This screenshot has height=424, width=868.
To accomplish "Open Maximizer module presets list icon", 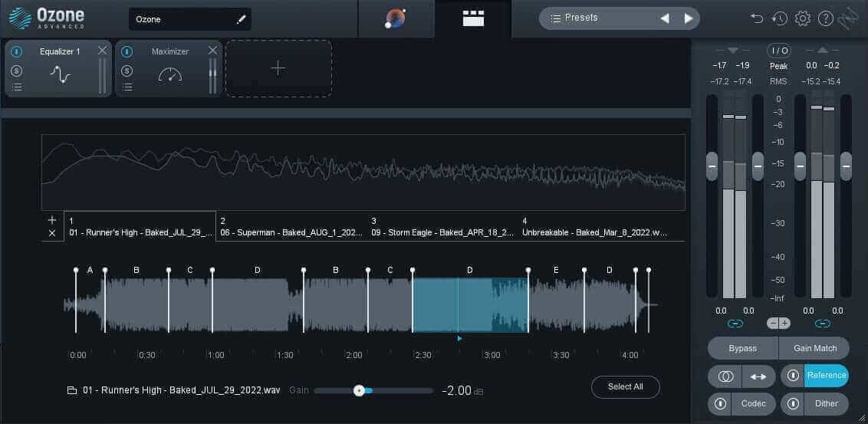I will tap(127, 87).
